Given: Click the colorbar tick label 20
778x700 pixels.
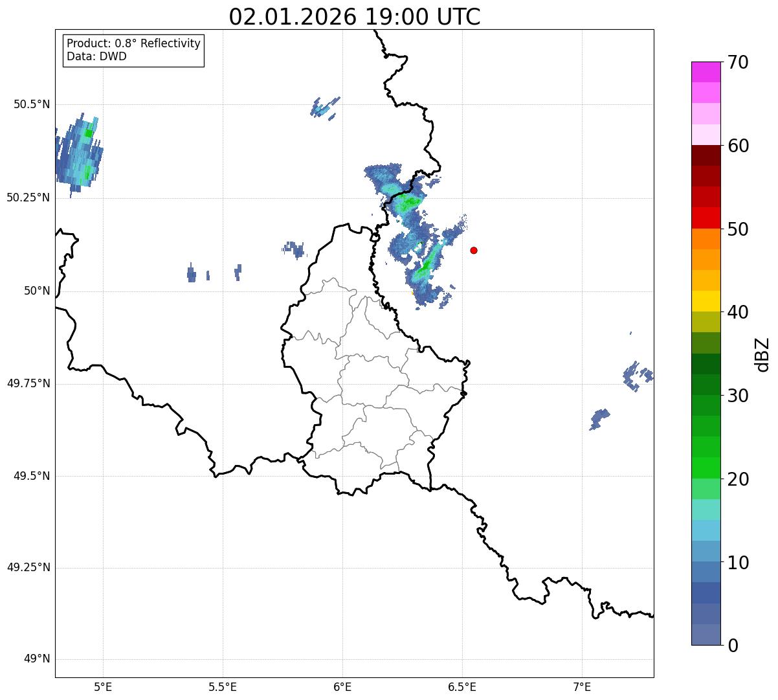Looking at the screenshot, I should 738,479.
